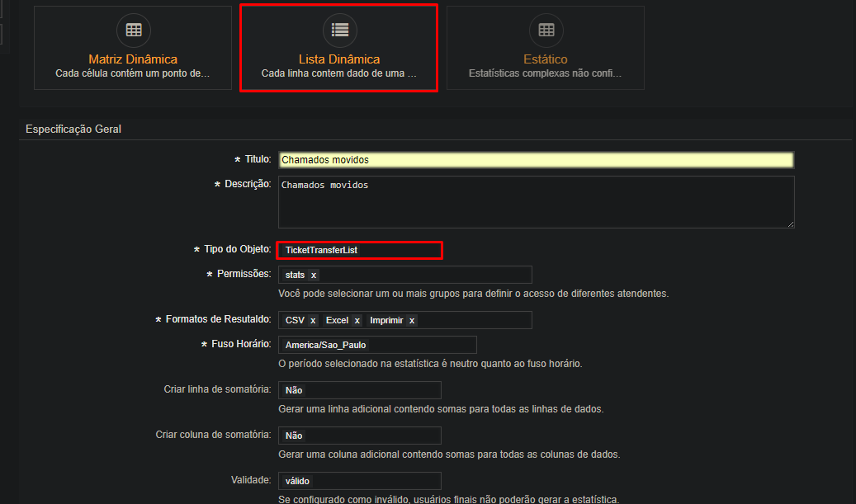This screenshot has width=856, height=504.
Task: Click the 'Se configurado como inválido' hint text
Action: point(449,499)
